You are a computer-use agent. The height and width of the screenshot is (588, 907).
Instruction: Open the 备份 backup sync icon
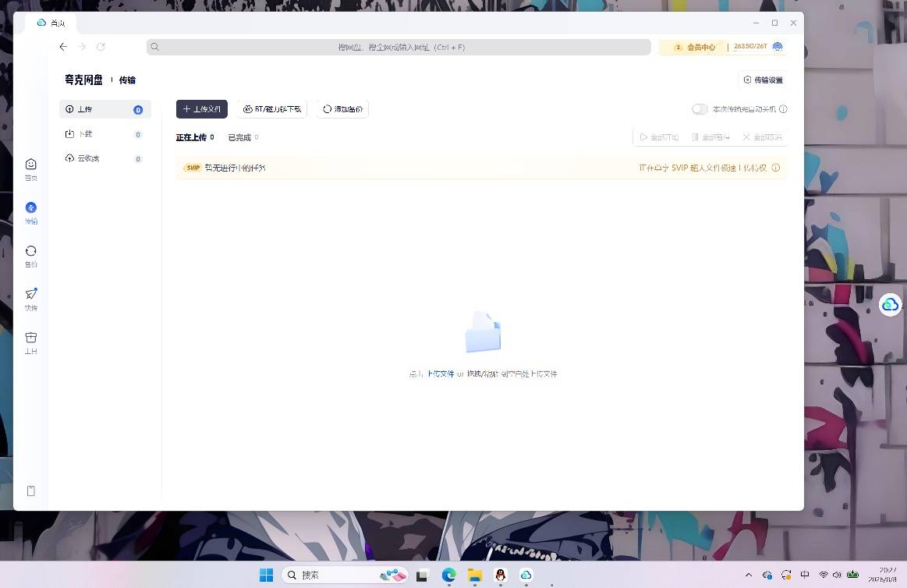[31, 251]
